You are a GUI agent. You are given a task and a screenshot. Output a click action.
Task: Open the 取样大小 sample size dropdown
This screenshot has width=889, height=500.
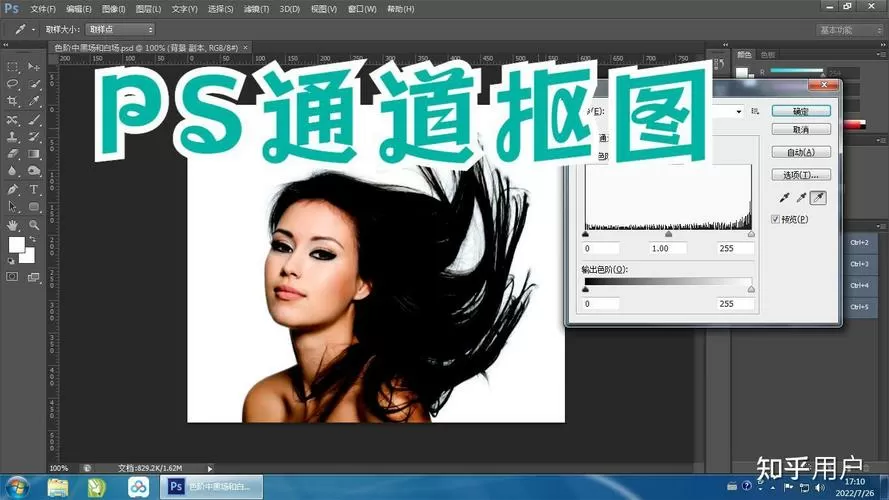tap(120, 29)
